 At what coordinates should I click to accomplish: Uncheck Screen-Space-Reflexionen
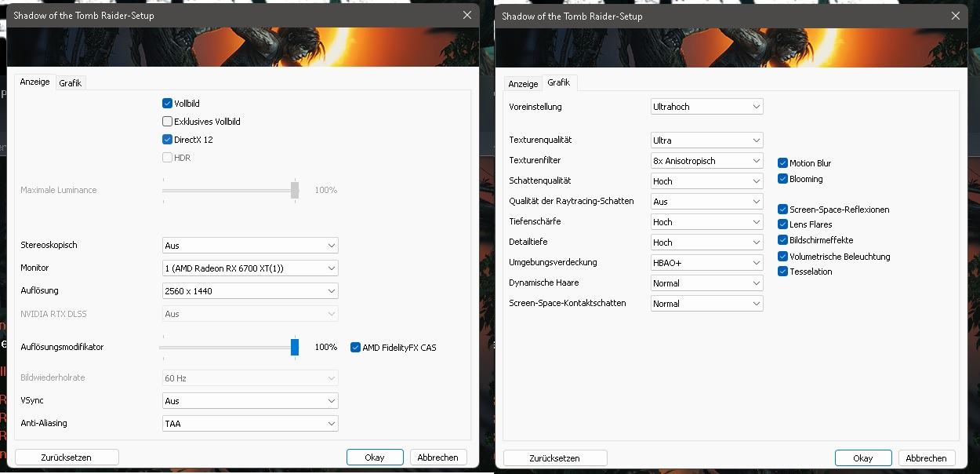pos(782,210)
